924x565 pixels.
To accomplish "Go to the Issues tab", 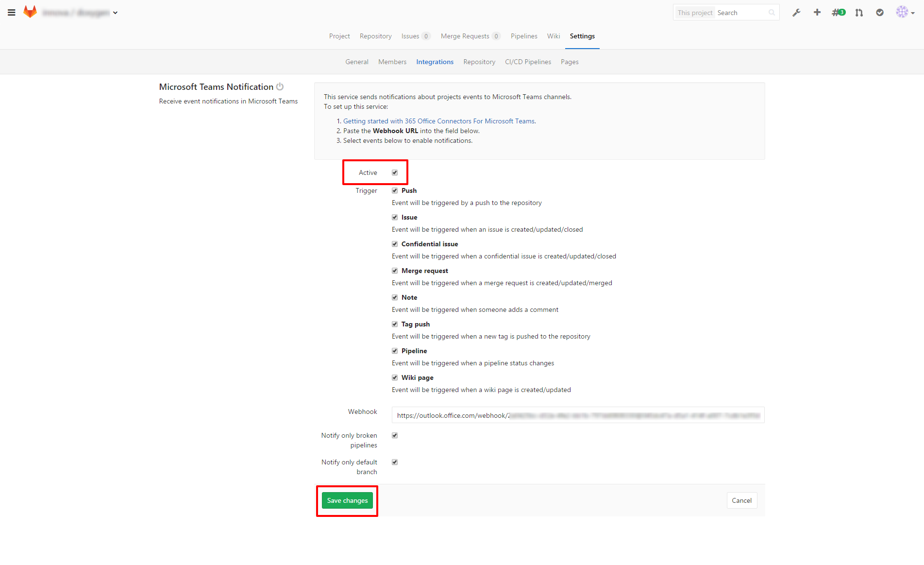I will [x=416, y=36].
